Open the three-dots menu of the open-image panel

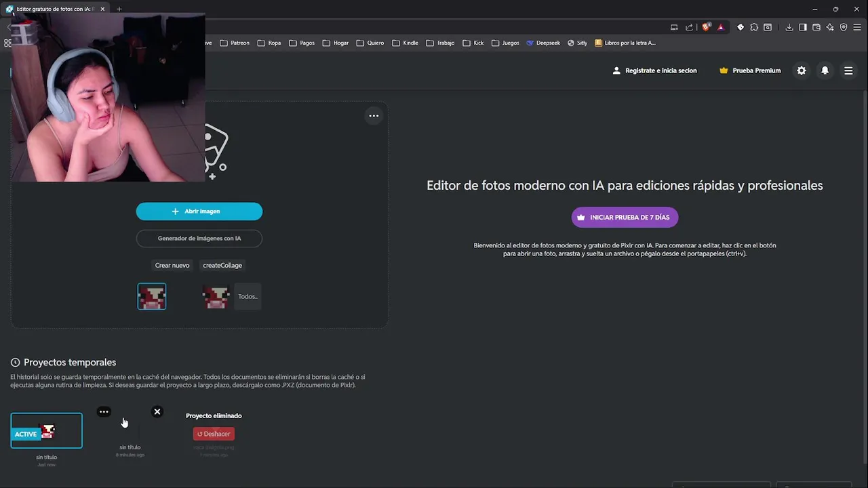tap(374, 116)
